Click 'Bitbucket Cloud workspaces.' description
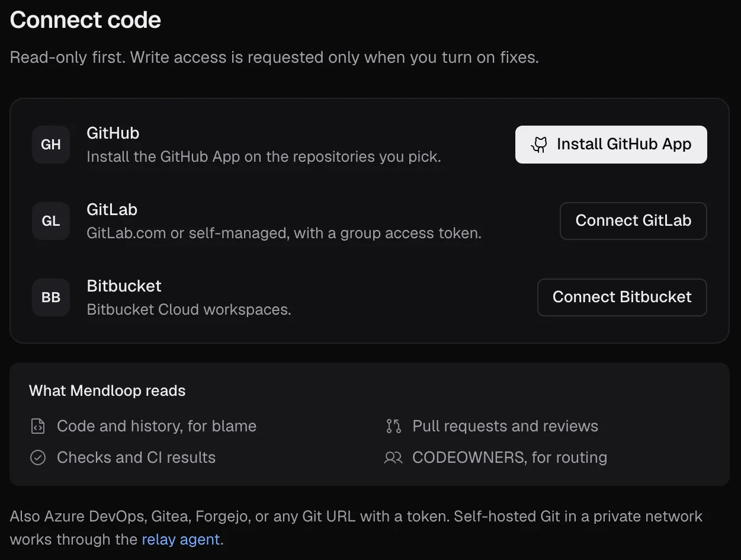Image resolution: width=741 pixels, height=560 pixels. tap(189, 309)
